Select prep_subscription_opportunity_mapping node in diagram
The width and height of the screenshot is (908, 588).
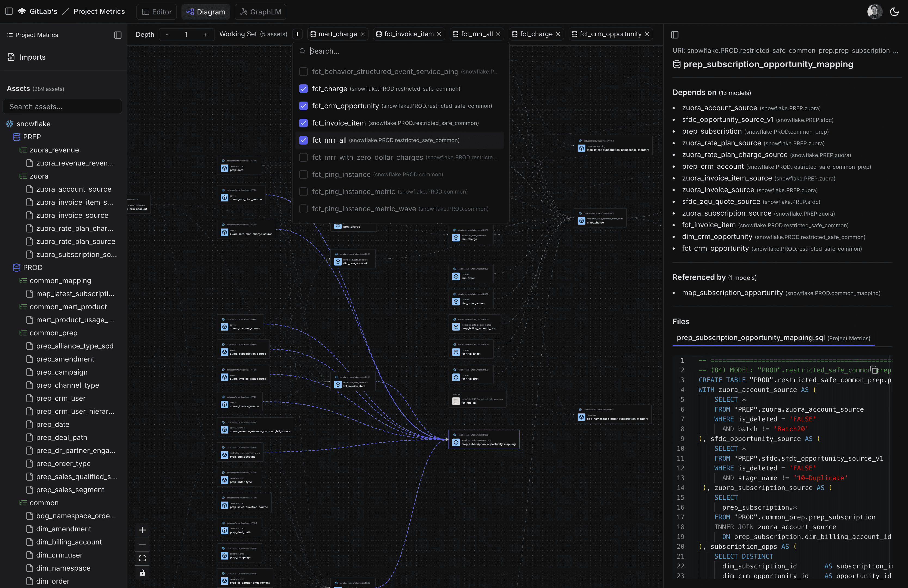pyautogui.click(x=484, y=440)
